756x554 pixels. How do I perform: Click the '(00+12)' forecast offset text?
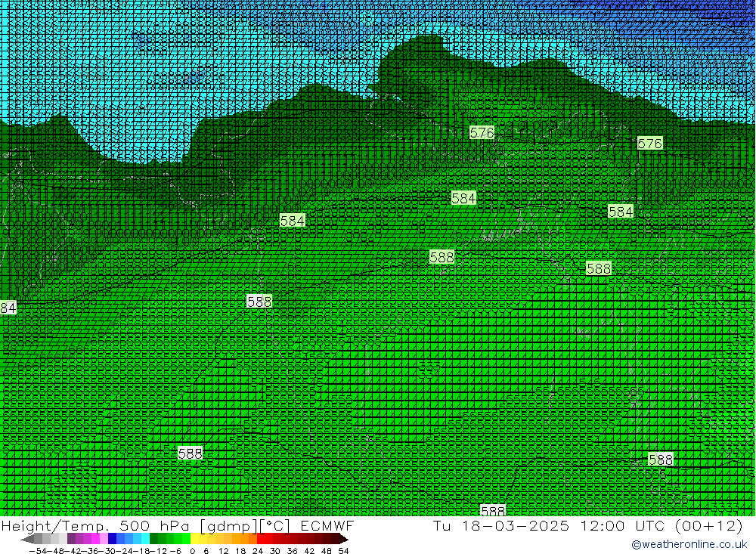(x=709, y=525)
